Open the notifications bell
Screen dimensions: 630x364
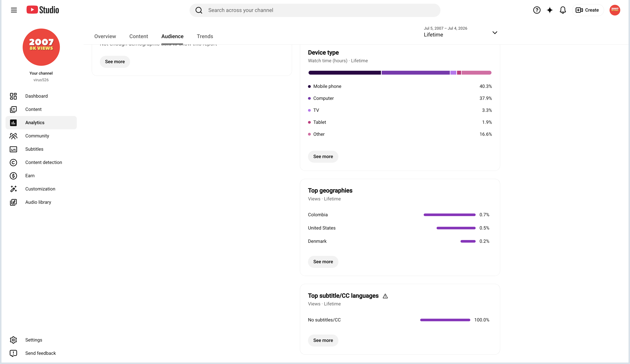(x=563, y=10)
